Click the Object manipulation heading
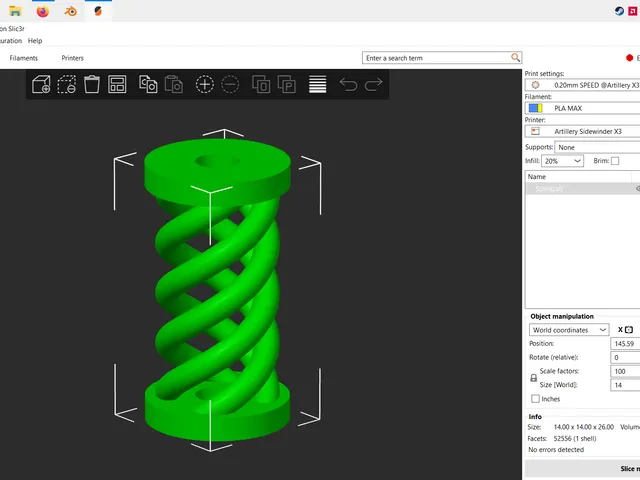 562,316
